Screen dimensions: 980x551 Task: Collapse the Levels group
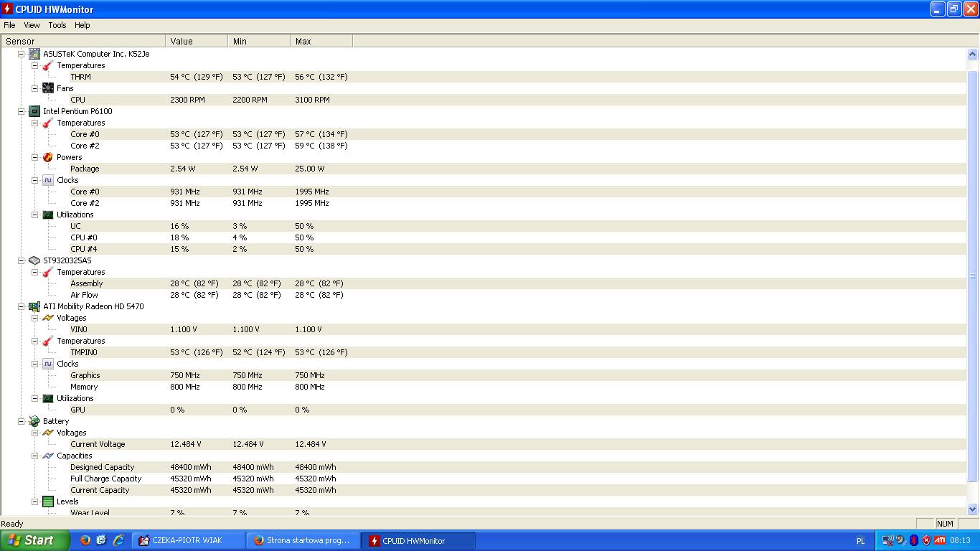pos(35,501)
